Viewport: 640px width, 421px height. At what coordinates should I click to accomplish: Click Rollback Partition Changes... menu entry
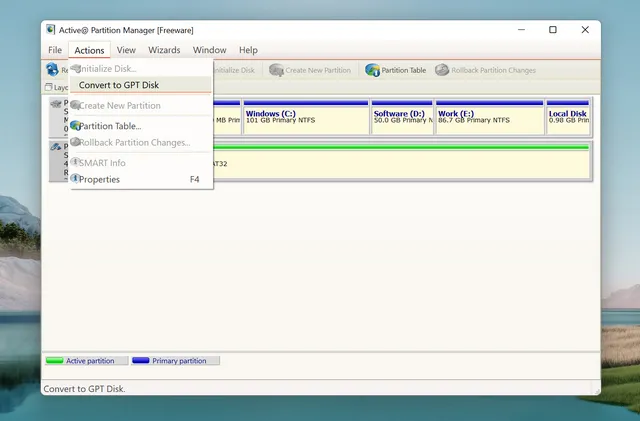[x=141, y=143]
